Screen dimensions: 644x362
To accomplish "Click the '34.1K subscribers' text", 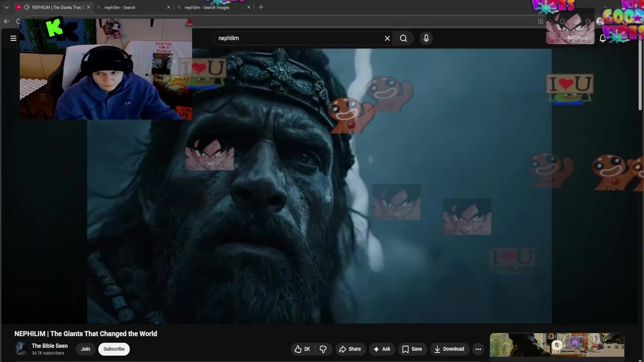I will point(48,353).
